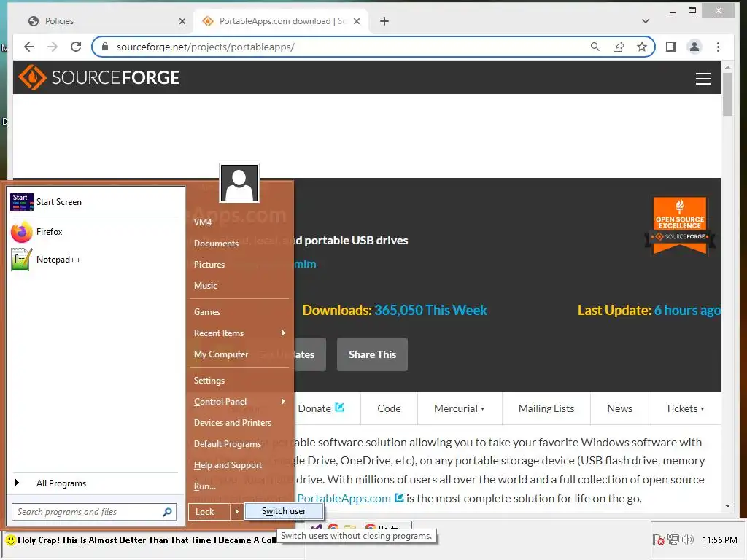Click the zoom magnifier icon in address bar

tap(595, 47)
